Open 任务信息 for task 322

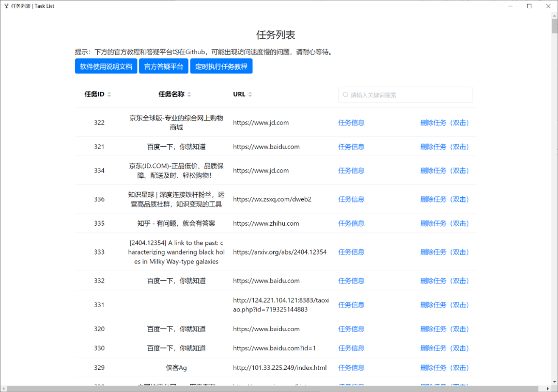coord(351,123)
